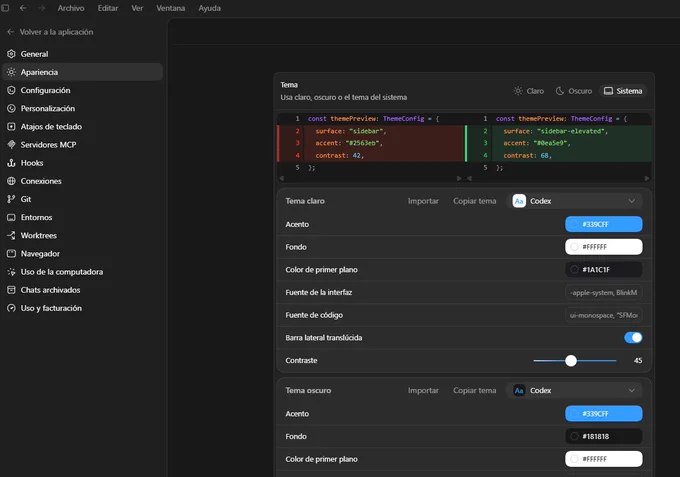The height and width of the screenshot is (477, 680).
Task: Click the Contraste slider handle
Action: pos(571,360)
